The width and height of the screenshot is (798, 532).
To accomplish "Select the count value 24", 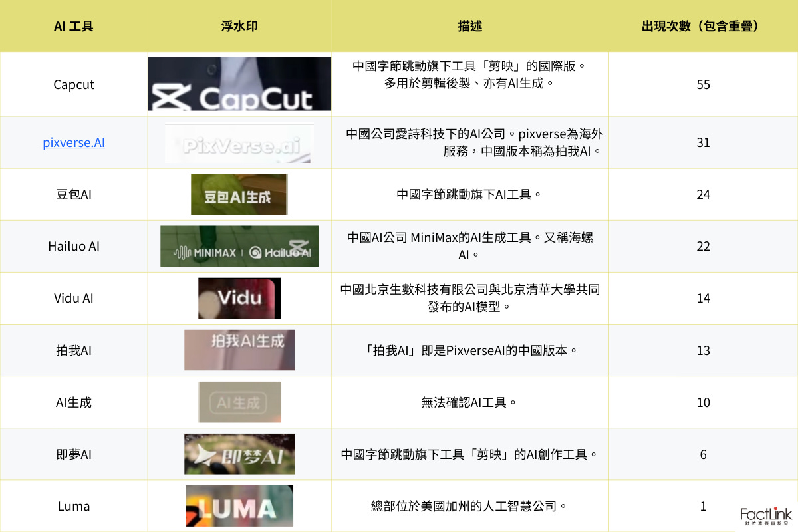I will tap(703, 194).
